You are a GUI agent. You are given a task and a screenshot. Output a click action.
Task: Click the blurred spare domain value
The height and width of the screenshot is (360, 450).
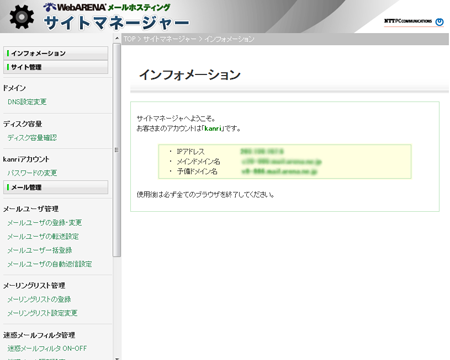pyautogui.click(x=280, y=171)
